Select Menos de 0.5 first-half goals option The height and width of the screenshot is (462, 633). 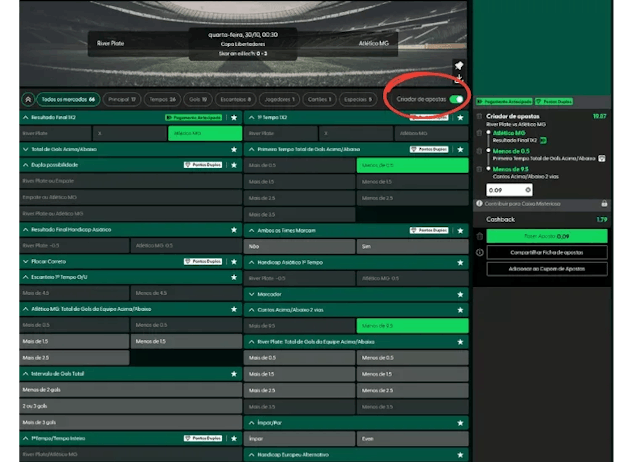coord(412,165)
